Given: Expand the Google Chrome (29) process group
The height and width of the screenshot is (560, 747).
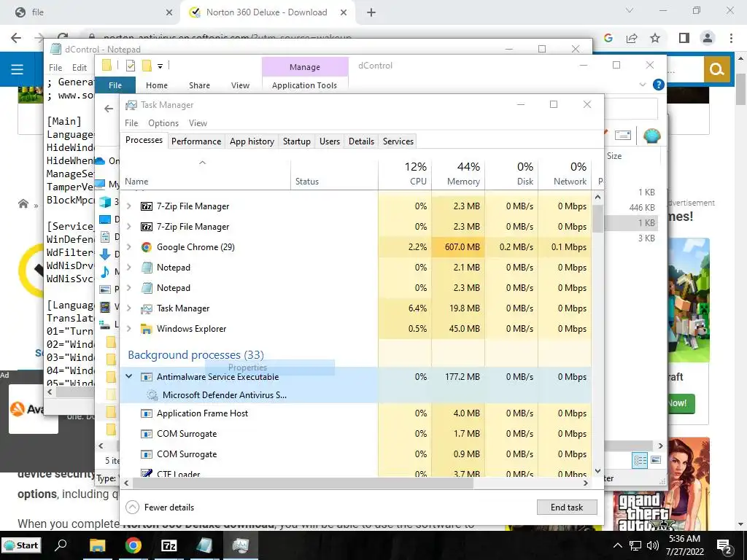Looking at the screenshot, I should click(128, 247).
